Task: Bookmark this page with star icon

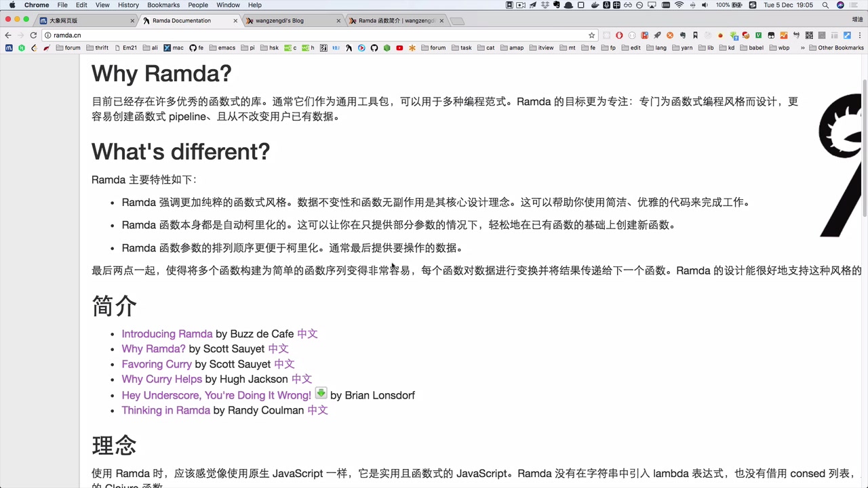Action: pos(591,35)
